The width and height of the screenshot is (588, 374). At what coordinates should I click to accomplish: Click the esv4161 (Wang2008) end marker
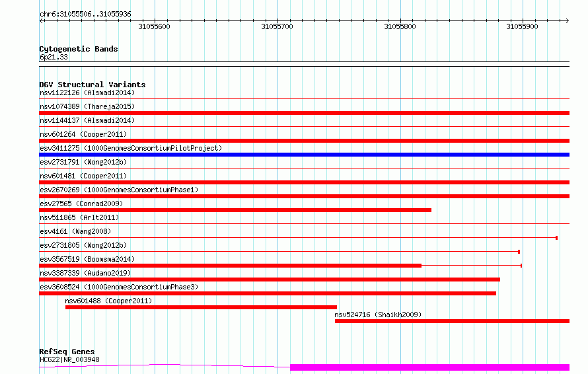pyautogui.click(x=556, y=238)
